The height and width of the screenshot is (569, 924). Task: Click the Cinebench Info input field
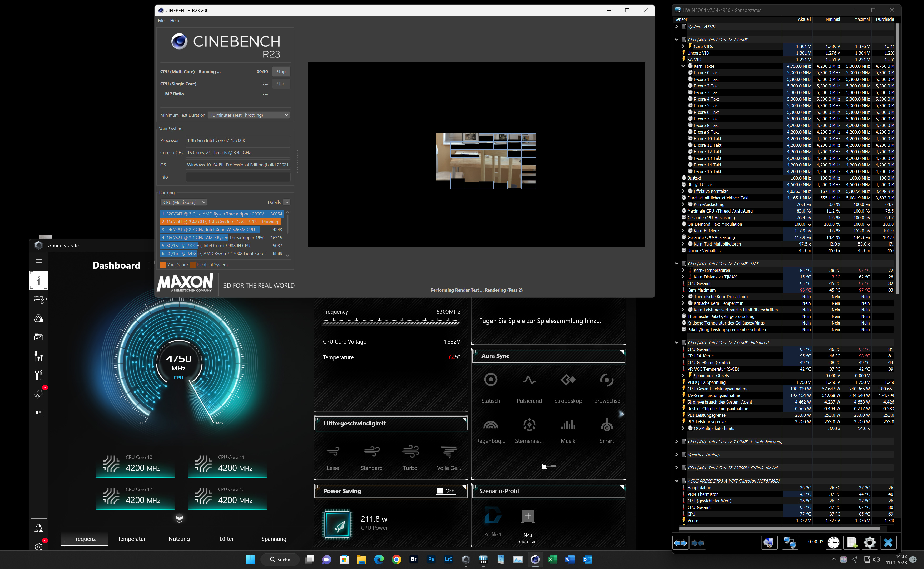(238, 177)
